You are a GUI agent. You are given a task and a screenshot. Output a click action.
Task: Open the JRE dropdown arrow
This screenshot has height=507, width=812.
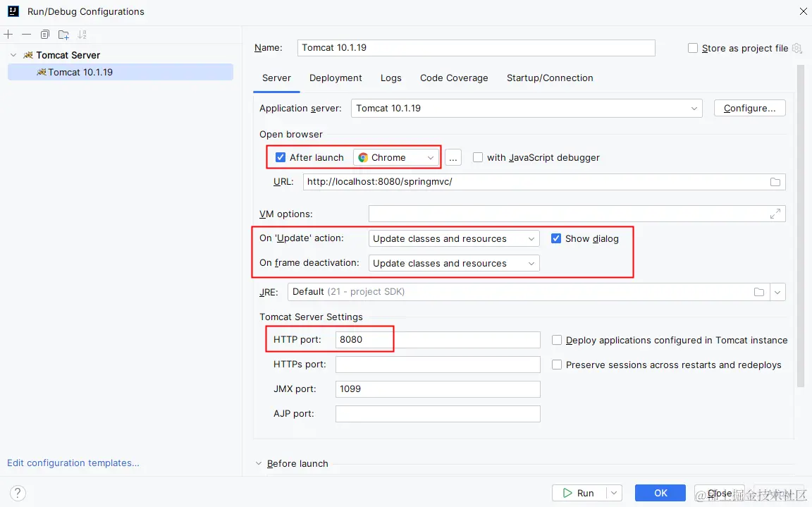[x=778, y=292]
